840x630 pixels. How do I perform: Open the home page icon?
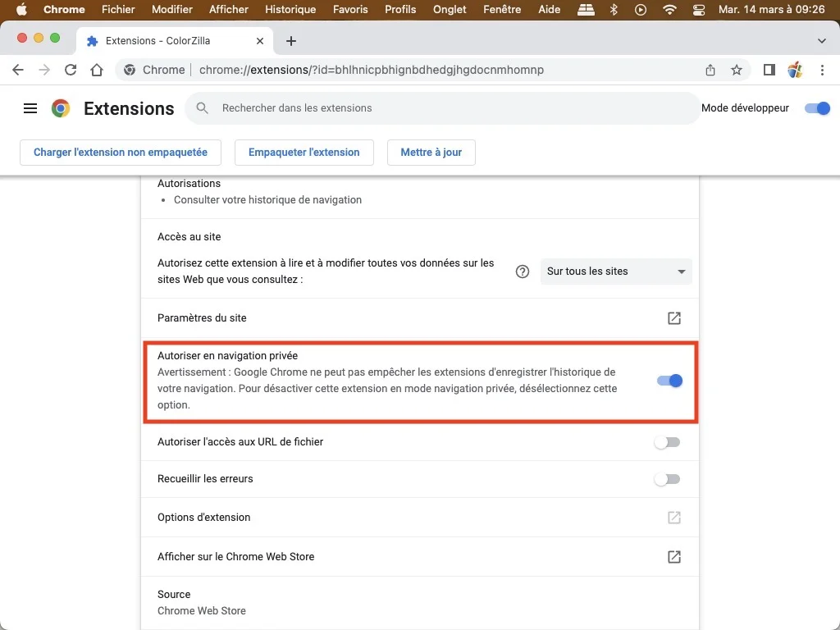coord(97,70)
